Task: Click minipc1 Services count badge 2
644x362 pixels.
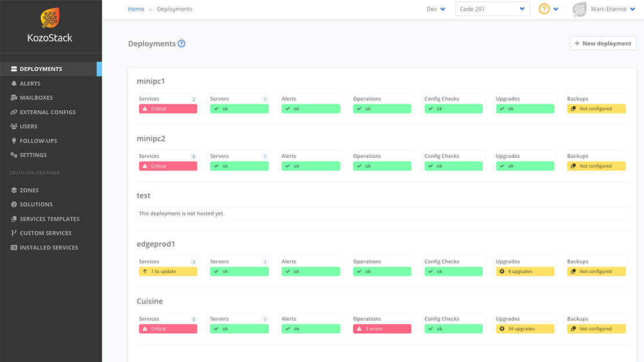Action: 193,99
